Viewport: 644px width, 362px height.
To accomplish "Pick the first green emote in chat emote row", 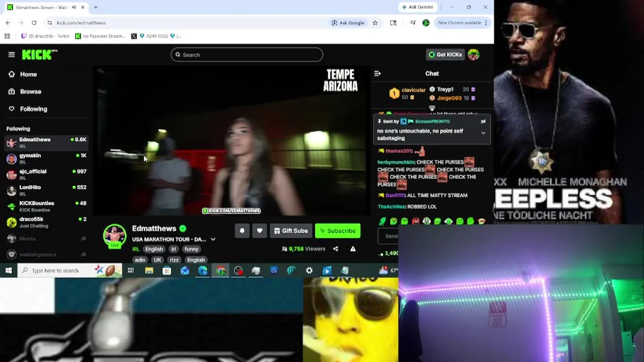I will tap(382, 221).
